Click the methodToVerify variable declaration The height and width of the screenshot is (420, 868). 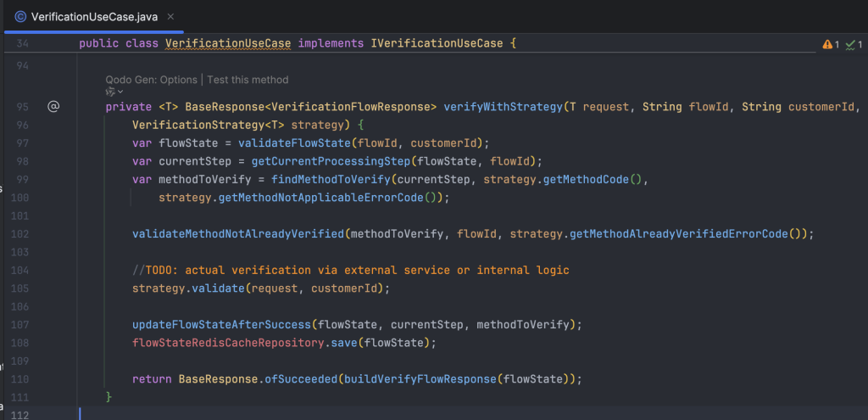pos(205,180)
